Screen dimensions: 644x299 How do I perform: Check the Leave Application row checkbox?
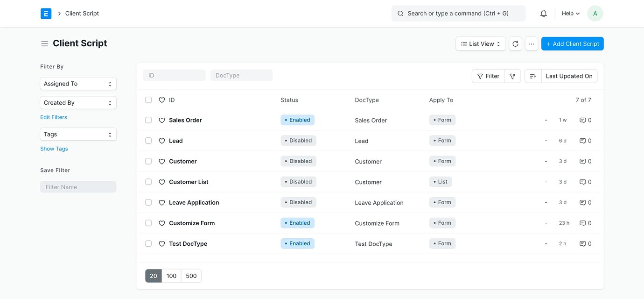(x=148, y=202)
